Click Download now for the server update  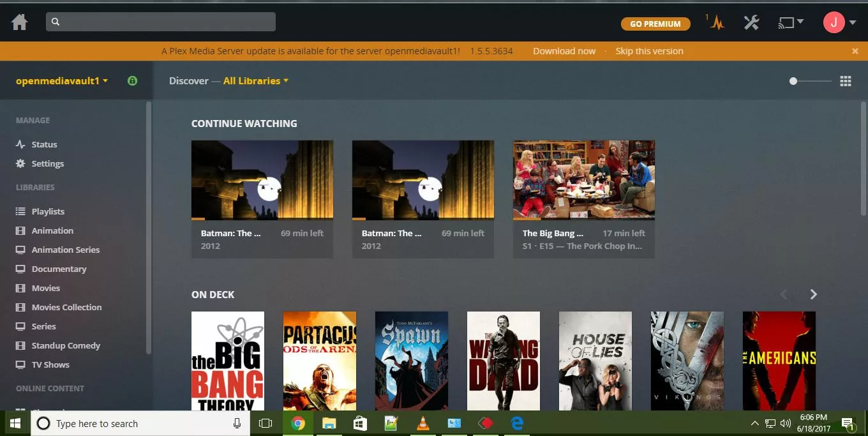[564, 51]
